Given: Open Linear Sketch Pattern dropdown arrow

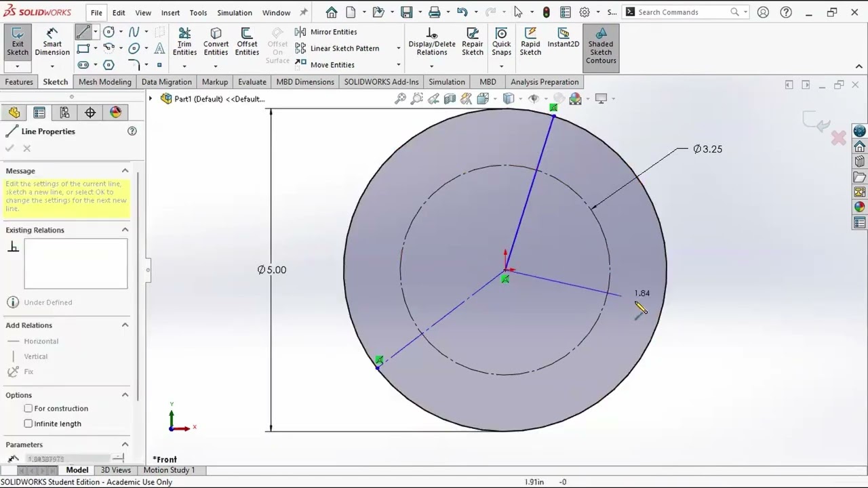Looking at the screenshot, I should tap(398, 48).
